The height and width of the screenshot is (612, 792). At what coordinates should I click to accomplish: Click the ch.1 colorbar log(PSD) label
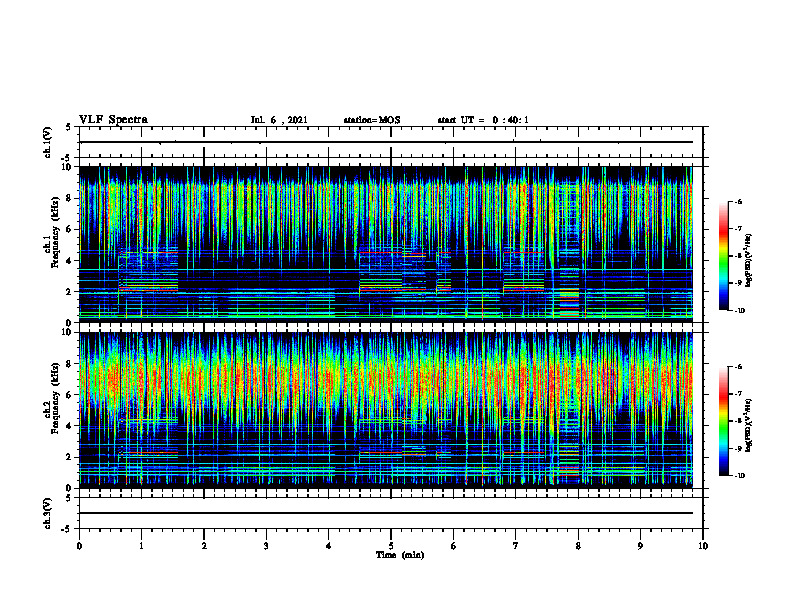(749, 261)
